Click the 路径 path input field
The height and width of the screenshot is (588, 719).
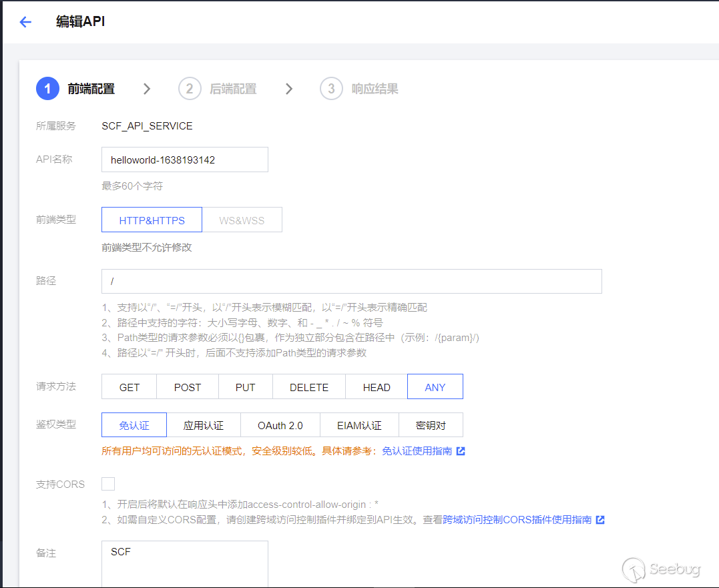[351, 282]
